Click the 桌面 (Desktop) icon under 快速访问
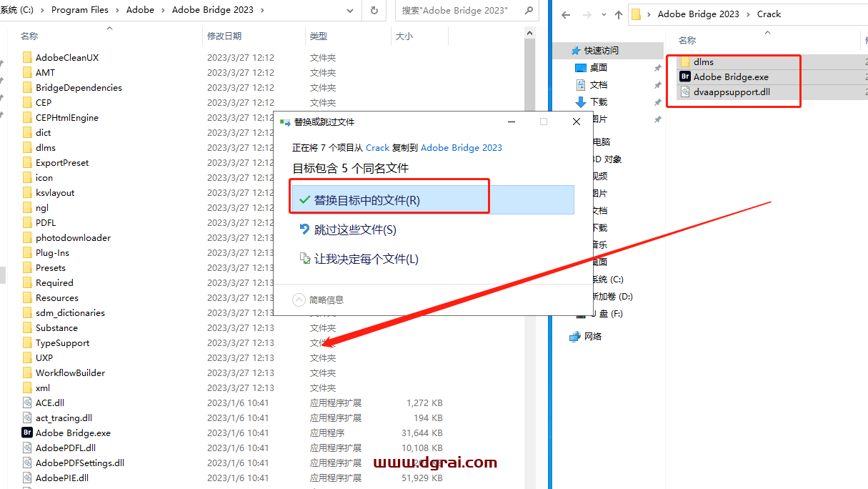This screenshot has height=489, width=868. coord(579,67)
